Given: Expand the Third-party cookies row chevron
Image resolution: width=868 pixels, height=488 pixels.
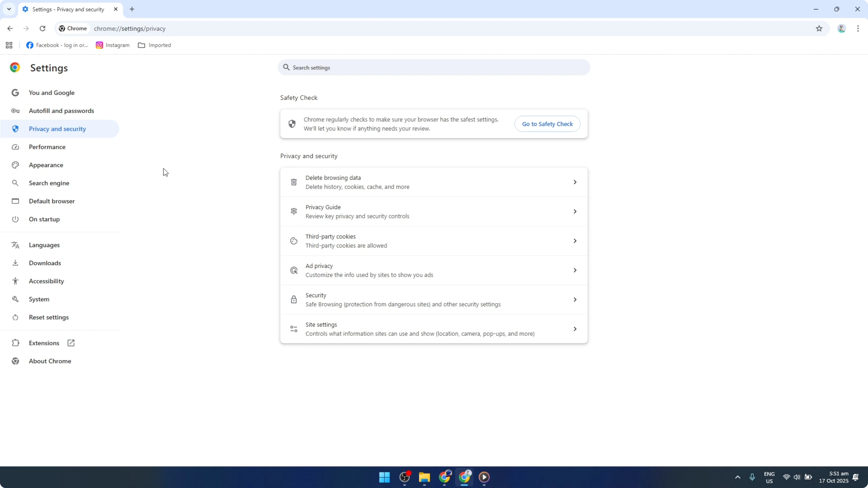Looking at the screenshot, I should [x=575, y=240].
